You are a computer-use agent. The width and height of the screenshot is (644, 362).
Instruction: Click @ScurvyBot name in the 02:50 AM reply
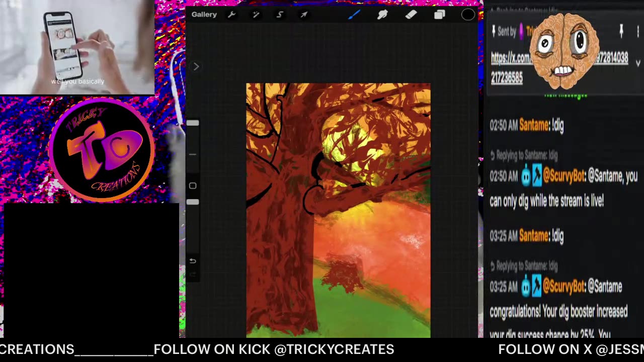click(564, 176)
